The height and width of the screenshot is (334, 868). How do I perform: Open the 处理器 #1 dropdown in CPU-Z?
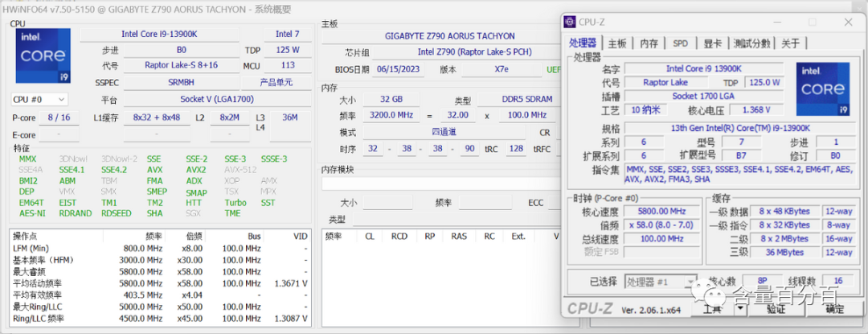pos(661,282)
